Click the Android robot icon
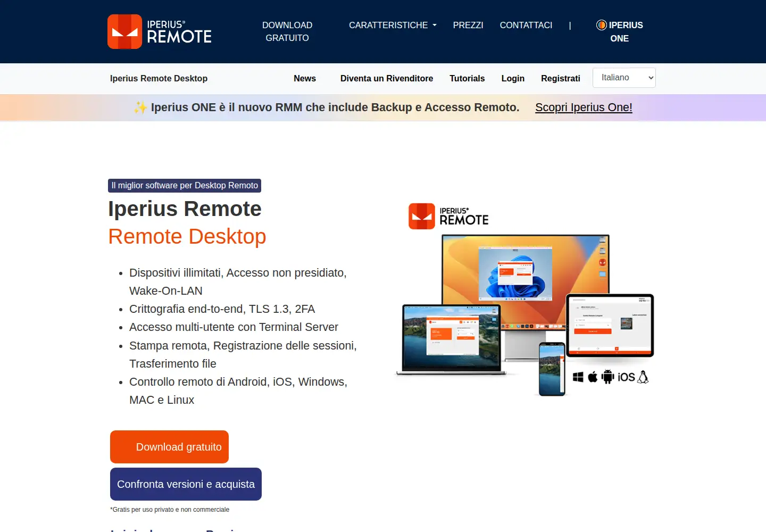The height and width of the screenshot is (532, 766). click(x=607, y=377)
